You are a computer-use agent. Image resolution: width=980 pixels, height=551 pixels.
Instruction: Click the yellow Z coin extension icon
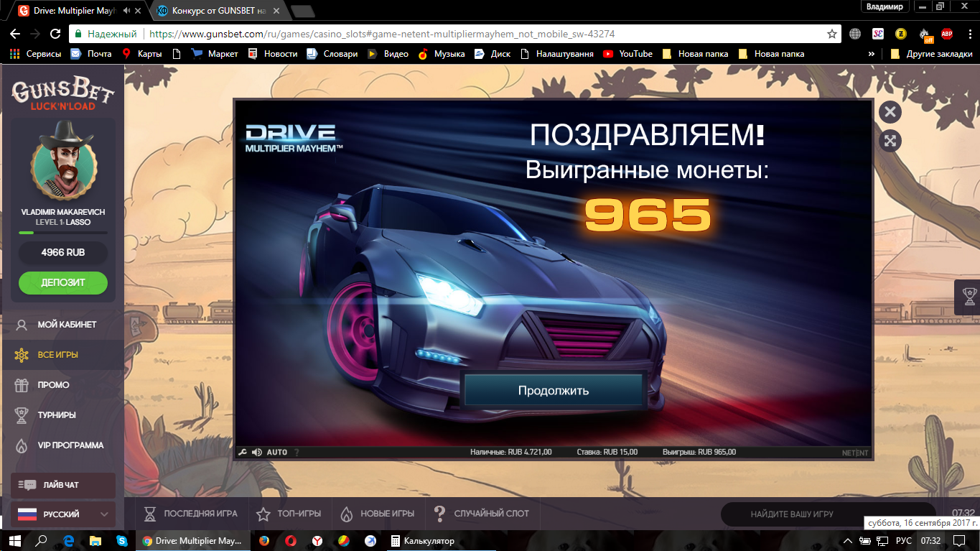click(900, 34)
